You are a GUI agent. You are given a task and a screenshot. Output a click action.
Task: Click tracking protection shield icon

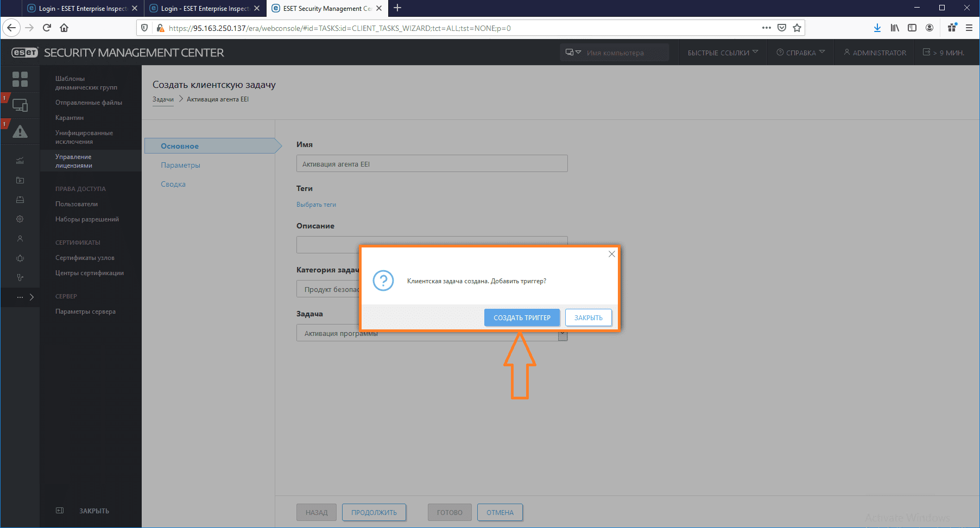144,28
